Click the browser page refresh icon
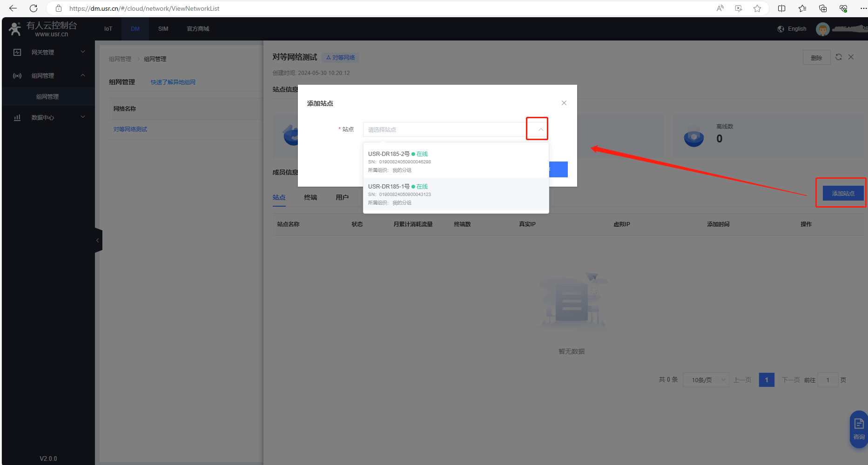 tap(34, 8)
